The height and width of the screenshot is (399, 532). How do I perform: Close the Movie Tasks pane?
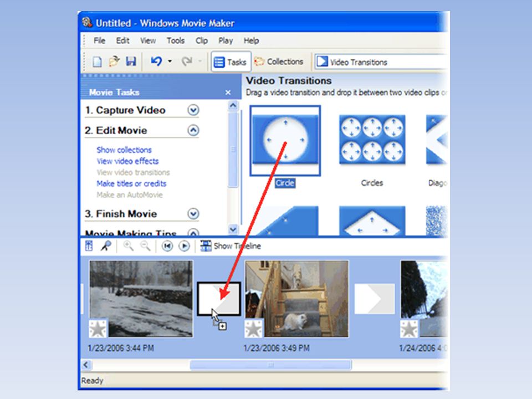click(x=228, y=93)
